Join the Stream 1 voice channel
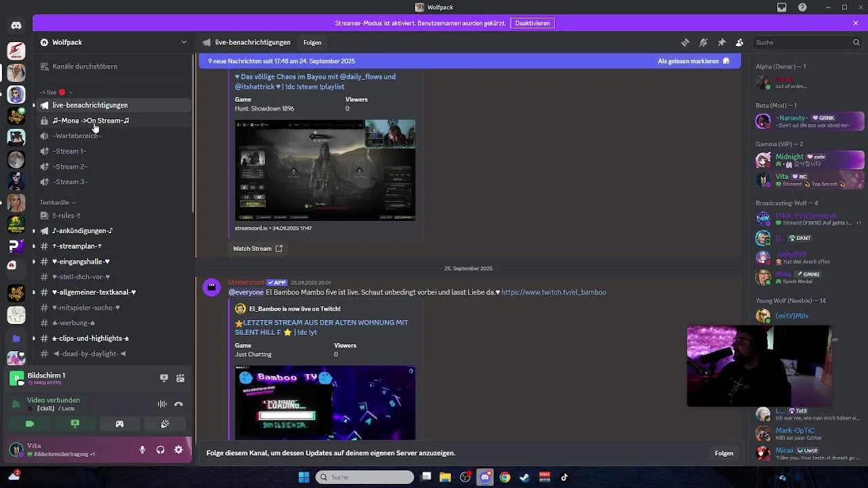This screenshot has height=488, width=868. (113, 151)
